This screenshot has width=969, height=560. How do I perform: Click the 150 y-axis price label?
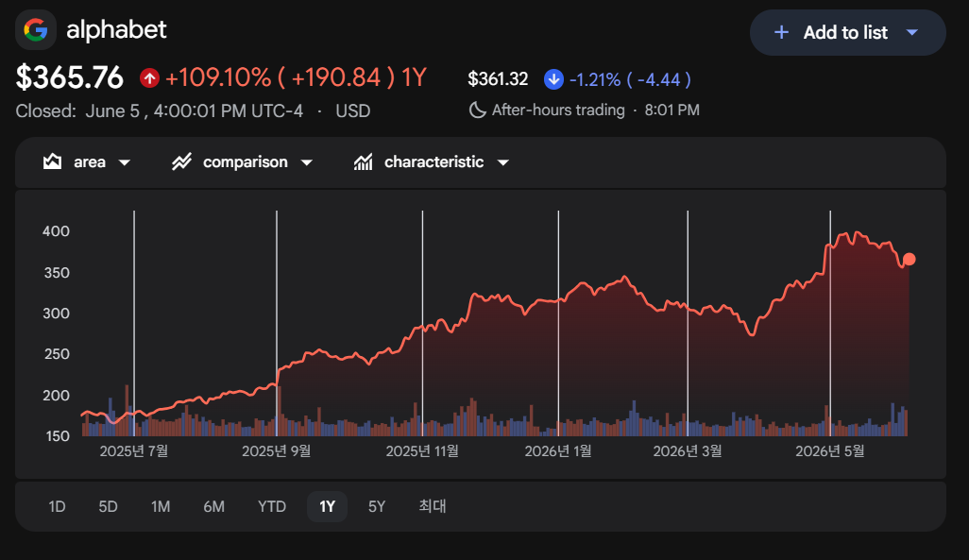(58, 436)
